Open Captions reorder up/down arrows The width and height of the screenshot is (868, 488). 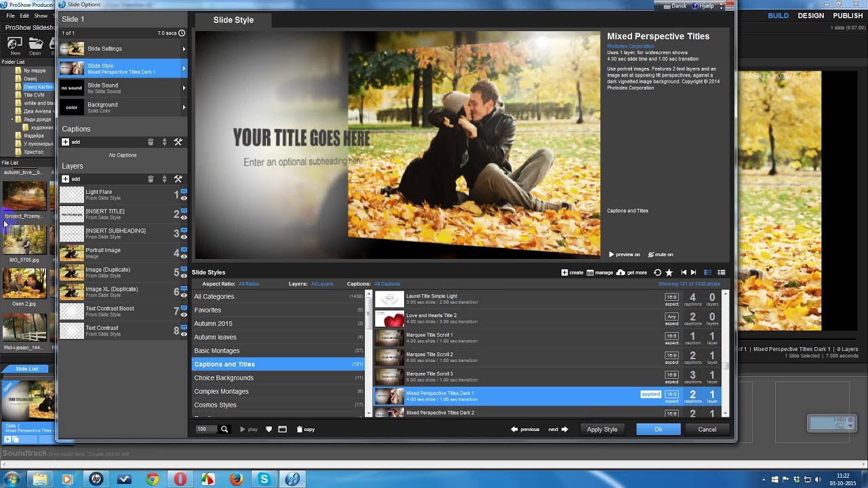click(x=164, y=142)
